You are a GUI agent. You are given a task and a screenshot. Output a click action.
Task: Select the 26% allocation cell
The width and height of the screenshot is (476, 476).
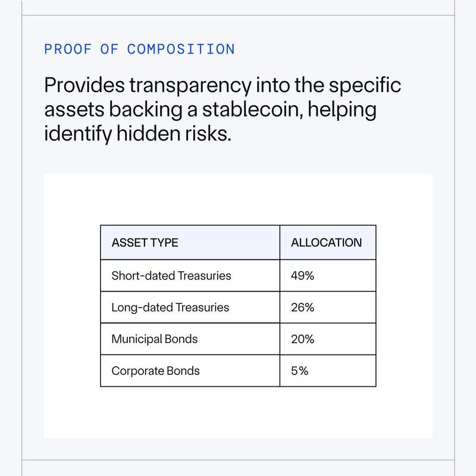click(302, 308)
